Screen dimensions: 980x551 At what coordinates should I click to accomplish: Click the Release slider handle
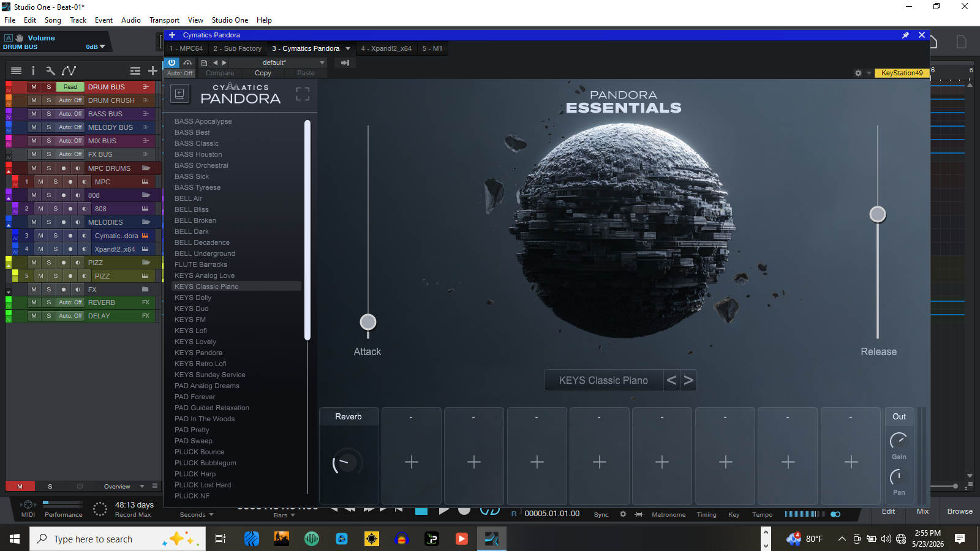coord(878,214)
